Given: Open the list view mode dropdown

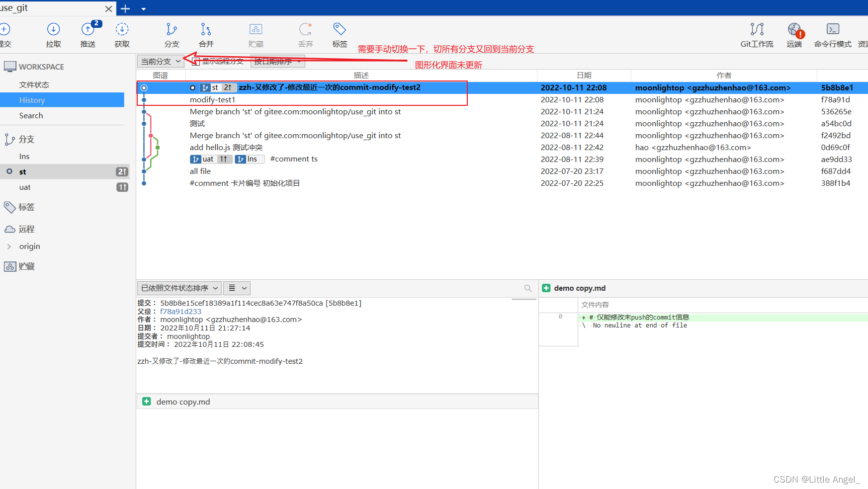Looking at the screenshot, I should tap(237, 288).
